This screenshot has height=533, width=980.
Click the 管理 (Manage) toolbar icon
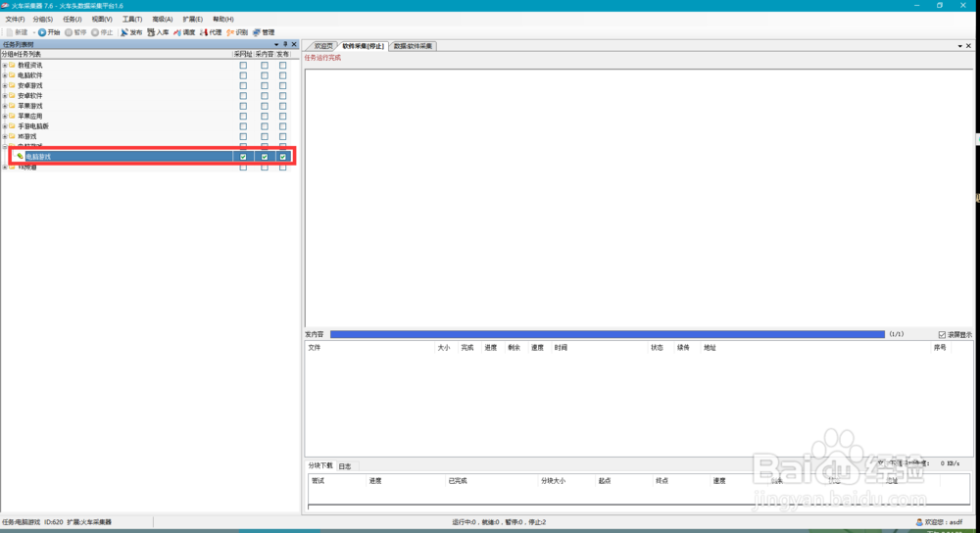click(256, 32)
